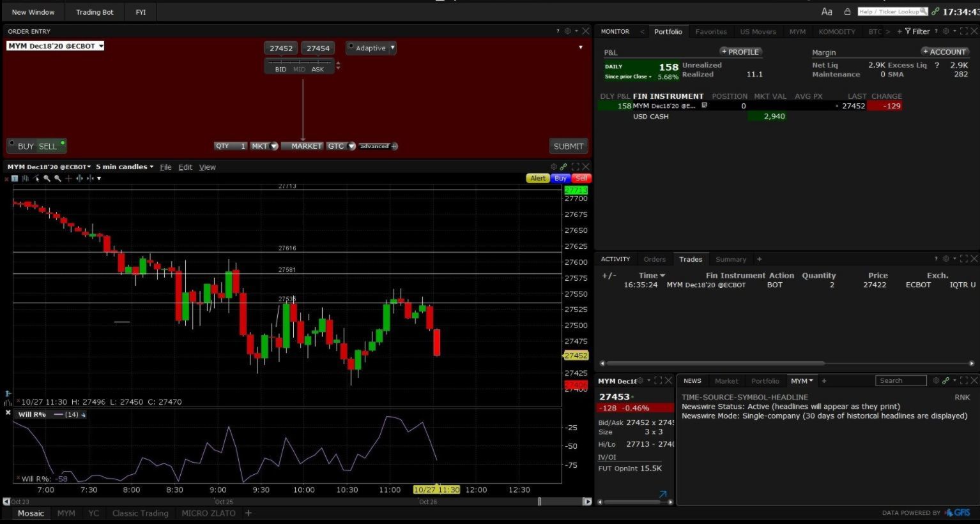This screenshot has width=980, height=524.
Task: Click the BID point on price slider
Action: (280, 69)
